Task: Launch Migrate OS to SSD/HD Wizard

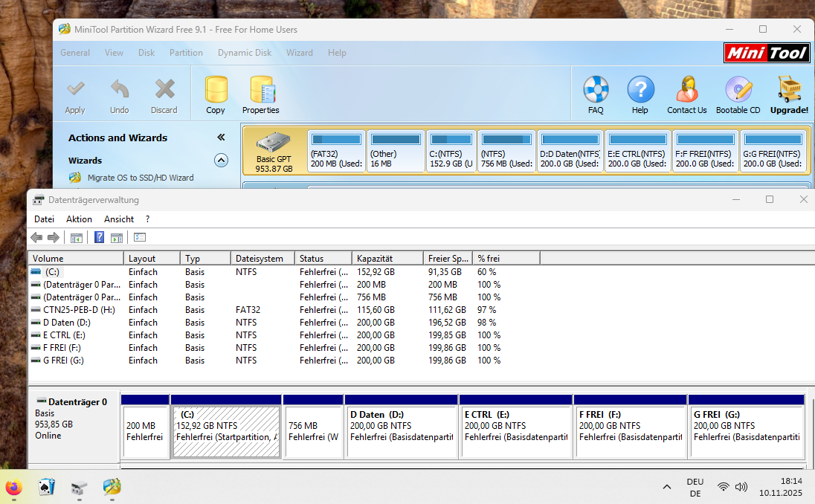Action: 141,178
